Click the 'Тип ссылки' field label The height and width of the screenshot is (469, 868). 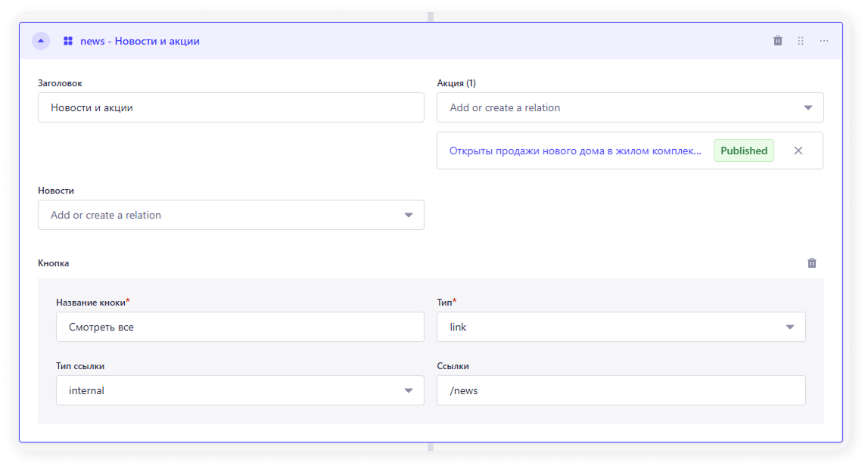(x=80, y=366)
